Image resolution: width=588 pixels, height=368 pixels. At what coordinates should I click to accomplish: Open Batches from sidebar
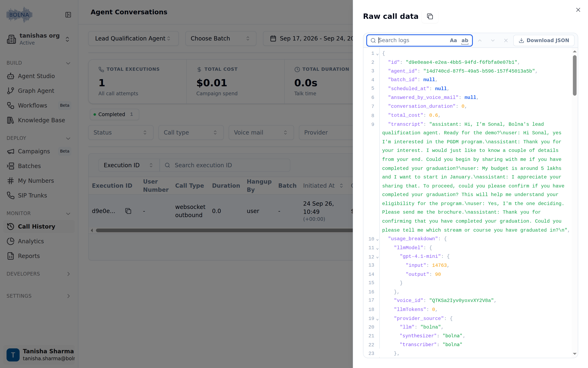coord(39,166)
